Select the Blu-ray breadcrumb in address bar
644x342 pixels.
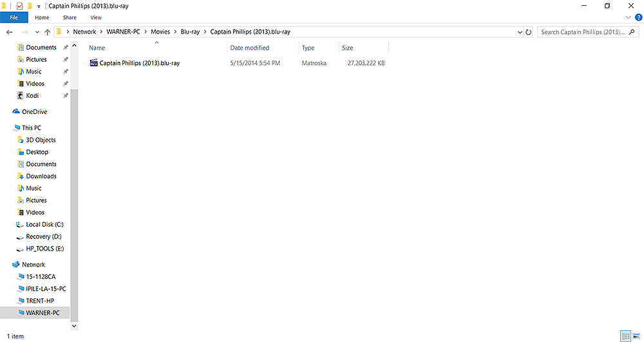coord(190,32)
